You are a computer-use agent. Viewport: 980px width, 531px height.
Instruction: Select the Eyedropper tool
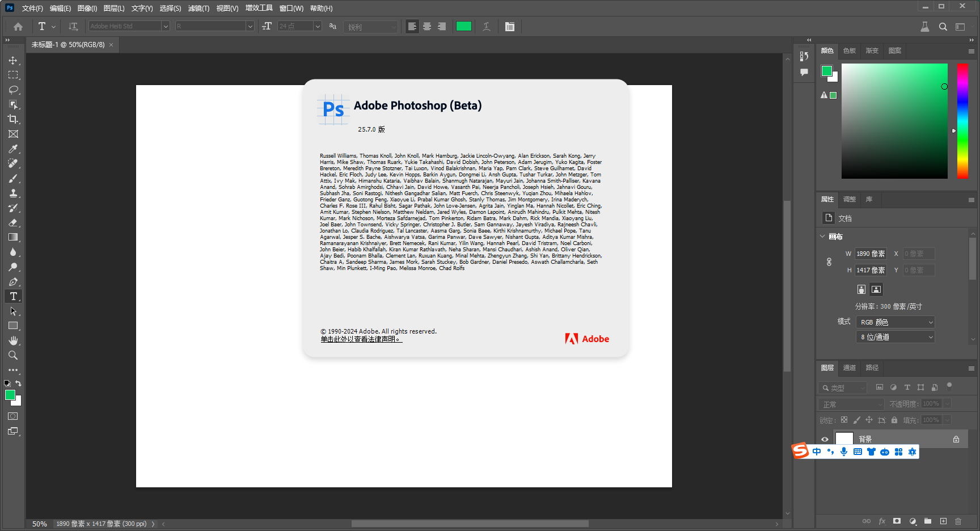click(x=13, y=149)
